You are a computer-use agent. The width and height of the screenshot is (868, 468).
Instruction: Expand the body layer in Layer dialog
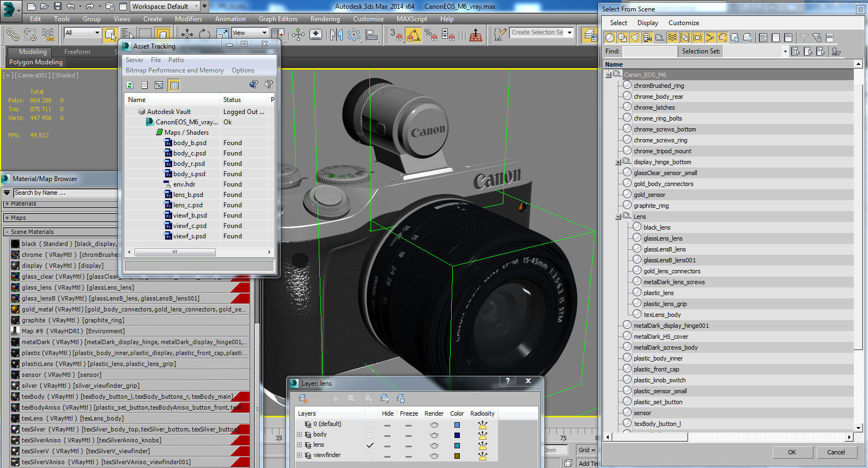pyautogui.click(x=299, y=435)
